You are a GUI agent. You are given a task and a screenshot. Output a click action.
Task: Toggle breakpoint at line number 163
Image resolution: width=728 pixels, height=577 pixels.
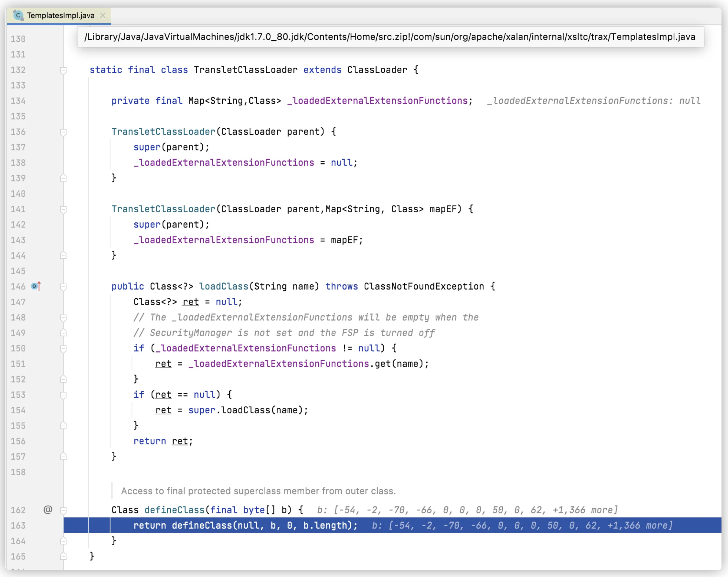pos(18,525)
